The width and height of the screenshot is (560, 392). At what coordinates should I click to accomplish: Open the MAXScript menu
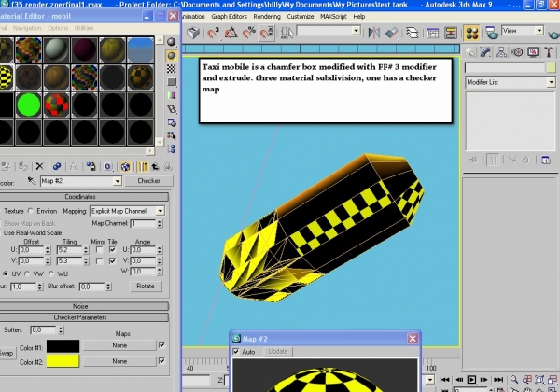[x=333, y=17]
